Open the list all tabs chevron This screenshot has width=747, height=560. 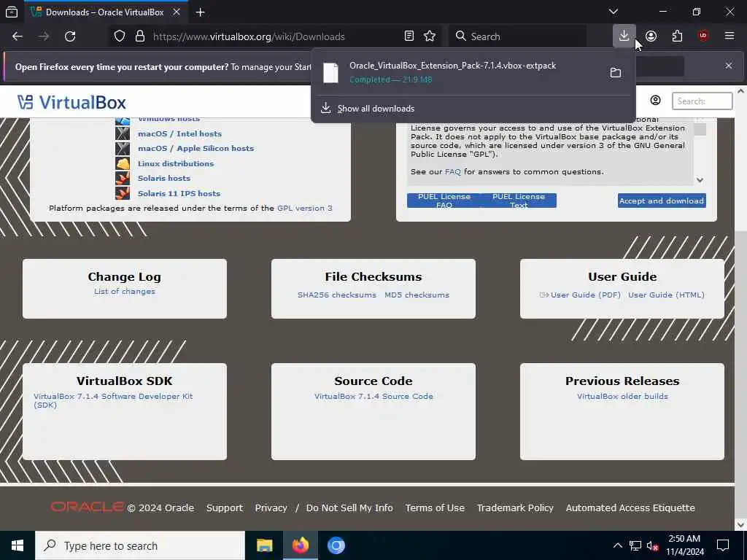point(614,12)
